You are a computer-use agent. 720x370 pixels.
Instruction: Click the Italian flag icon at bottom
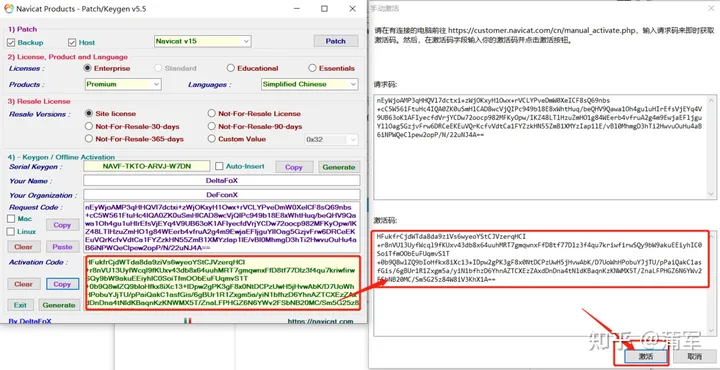pyautogui.click(x=187, y=321)
